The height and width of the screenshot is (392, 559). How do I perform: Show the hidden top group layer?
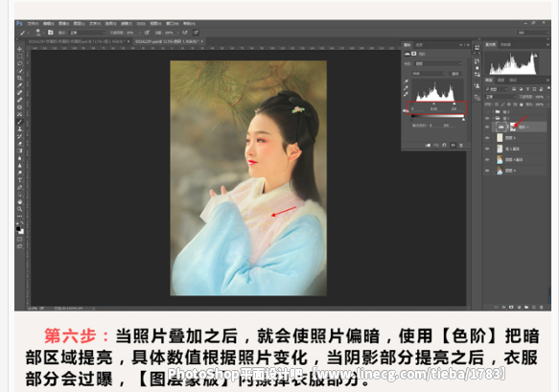pos(487,112)
